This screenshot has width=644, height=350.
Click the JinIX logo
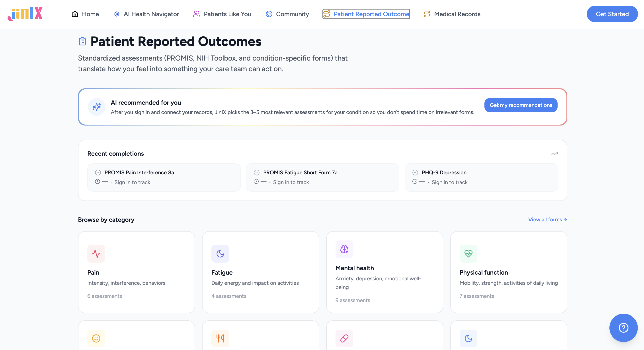(x=25, y=14)
